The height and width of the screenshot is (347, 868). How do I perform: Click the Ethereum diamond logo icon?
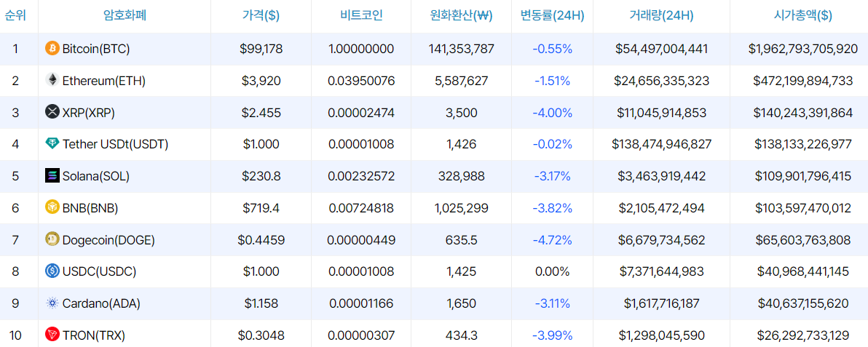tap(52, 80)
